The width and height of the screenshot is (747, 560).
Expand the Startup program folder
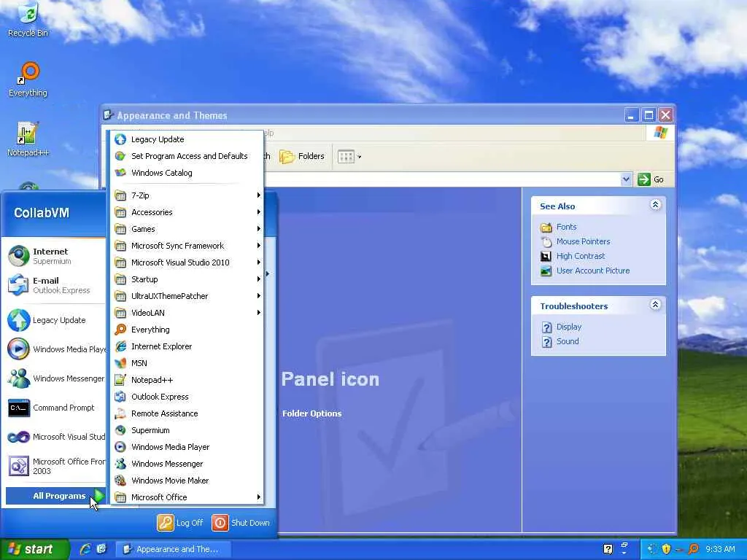187,279
